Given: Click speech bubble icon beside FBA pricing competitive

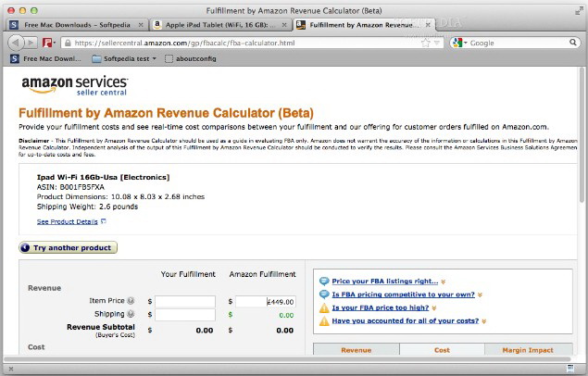Looking at the screenshot, I should pyautogui.click(x=324, y=295).
